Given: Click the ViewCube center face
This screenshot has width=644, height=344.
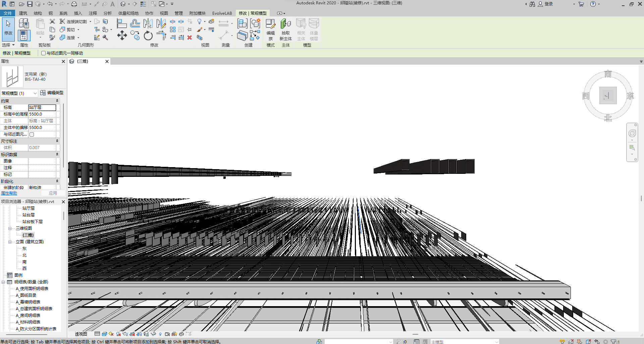Looking at the screenshot, I should pos(608,95).
